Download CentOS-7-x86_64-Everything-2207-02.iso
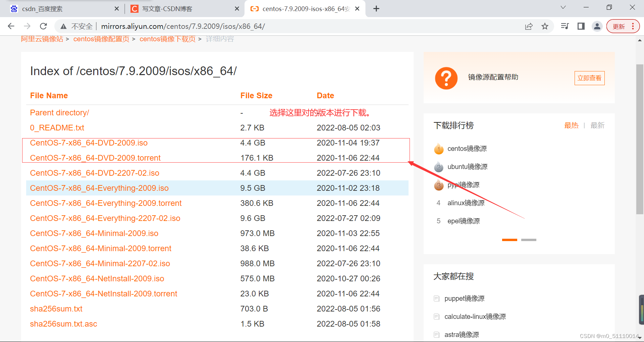This screenshot has height=342, width=644. [x=105, y=218]
